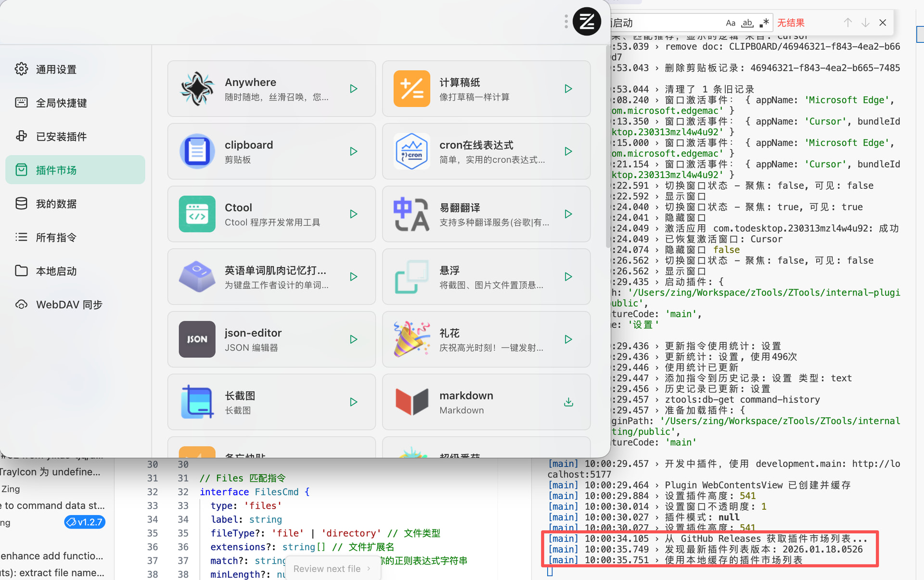The height and width of the screenshot is (580, 924).
Task: Click the markdown red and gray book icon
Action: [411, 402]
